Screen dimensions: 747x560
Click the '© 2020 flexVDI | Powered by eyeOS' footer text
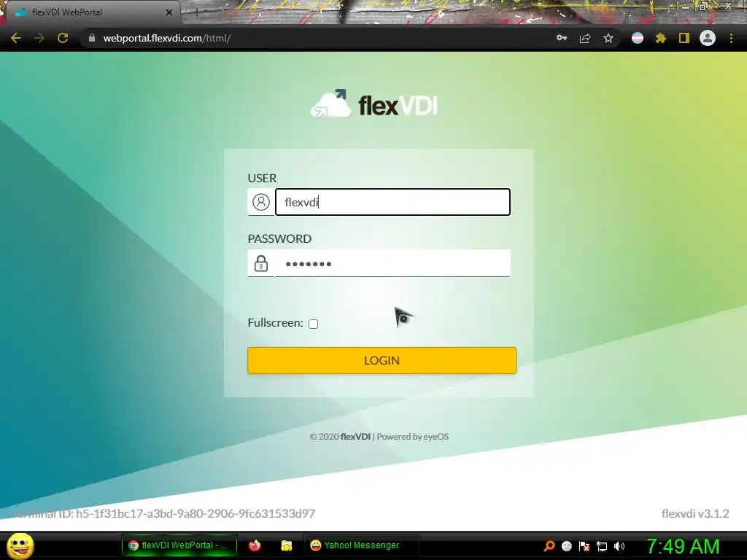tap(379, 436)
